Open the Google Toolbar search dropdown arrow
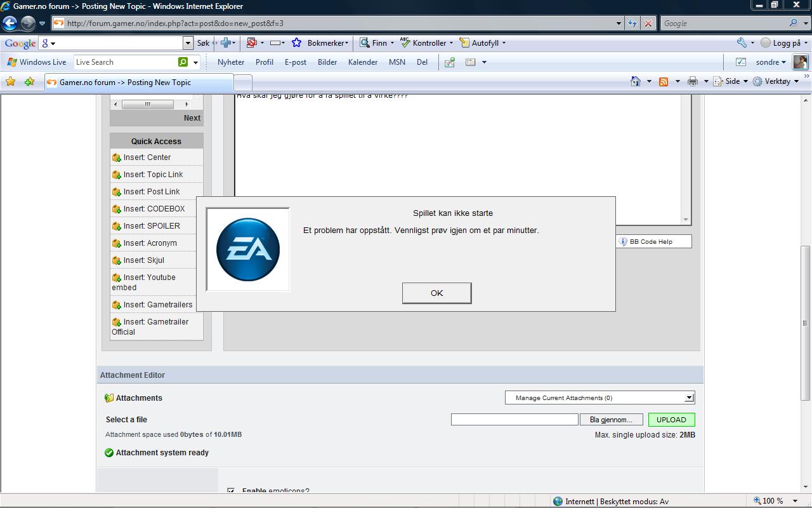Image resolution: width=812 pixels, height=508 pixels. (188, 43)
